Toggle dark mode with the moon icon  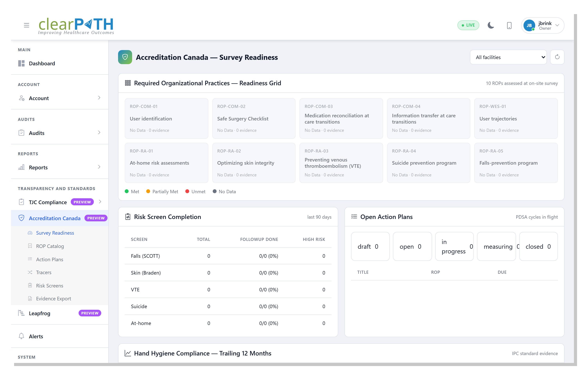491,25
